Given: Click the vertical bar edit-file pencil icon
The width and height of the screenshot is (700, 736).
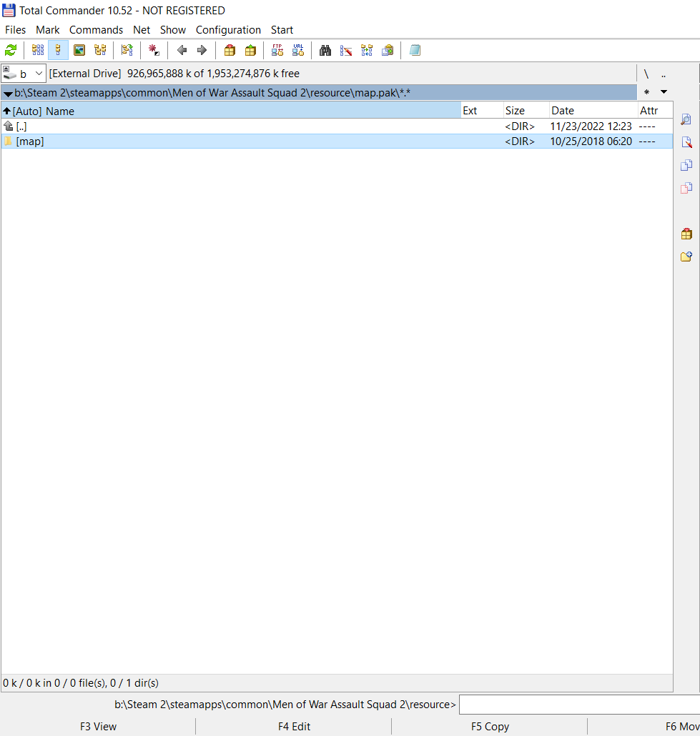Looking at the screenshot, I should [686, 142].
